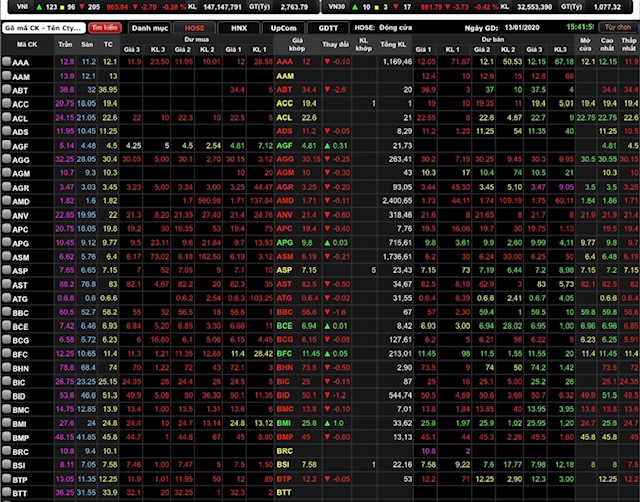Image resolution: width=640 pixels, height=502 pixels.
Task: Tick the checkbox next to AAA
Action: pos(7,62)
